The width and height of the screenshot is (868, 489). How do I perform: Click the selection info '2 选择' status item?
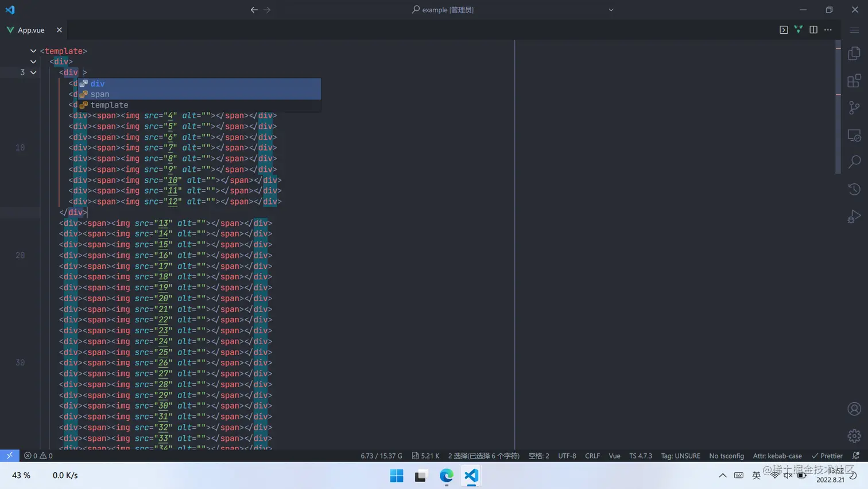pyautogui.click(x=483, y=456)
